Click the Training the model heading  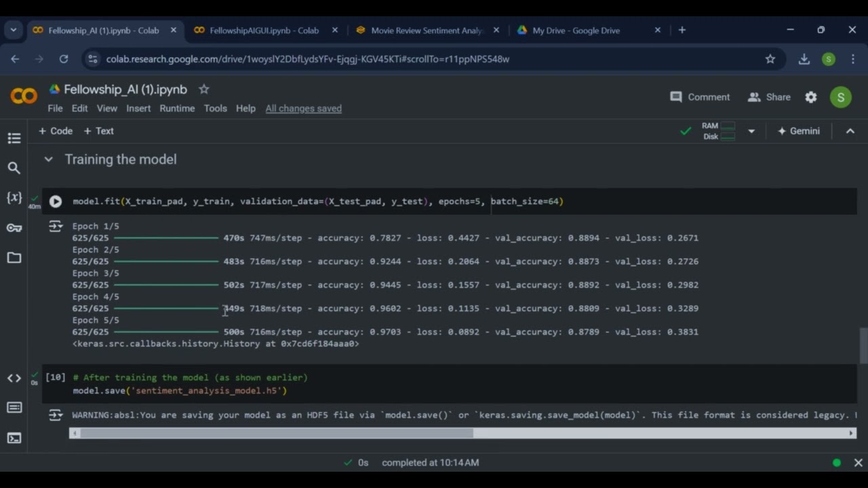[x=121, y=159]
